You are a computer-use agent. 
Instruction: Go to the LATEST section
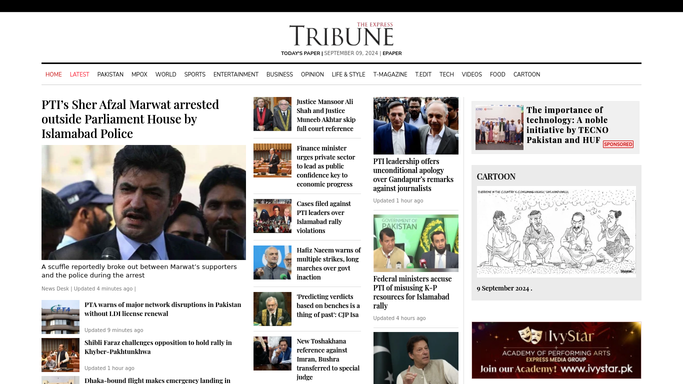[x=79, y=74]
